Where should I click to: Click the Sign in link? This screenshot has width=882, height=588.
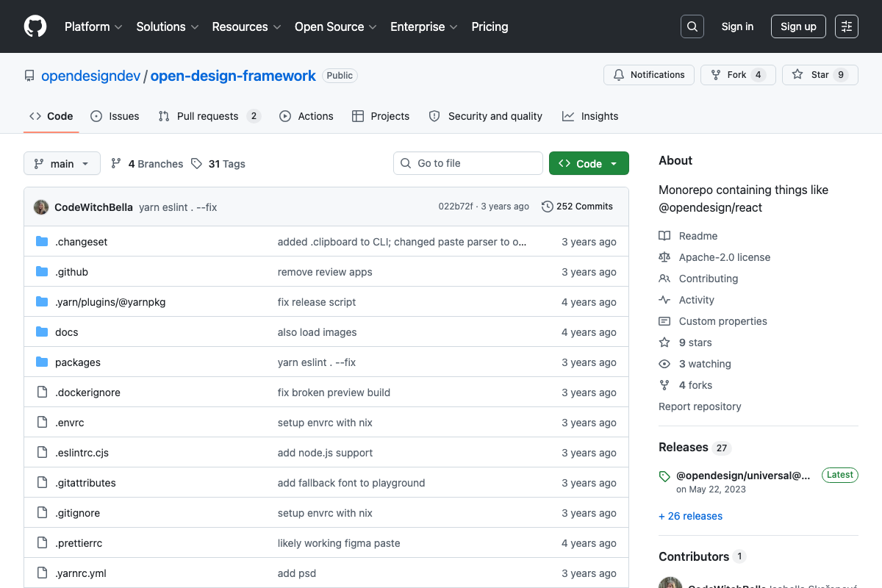[x=737, y=26]
